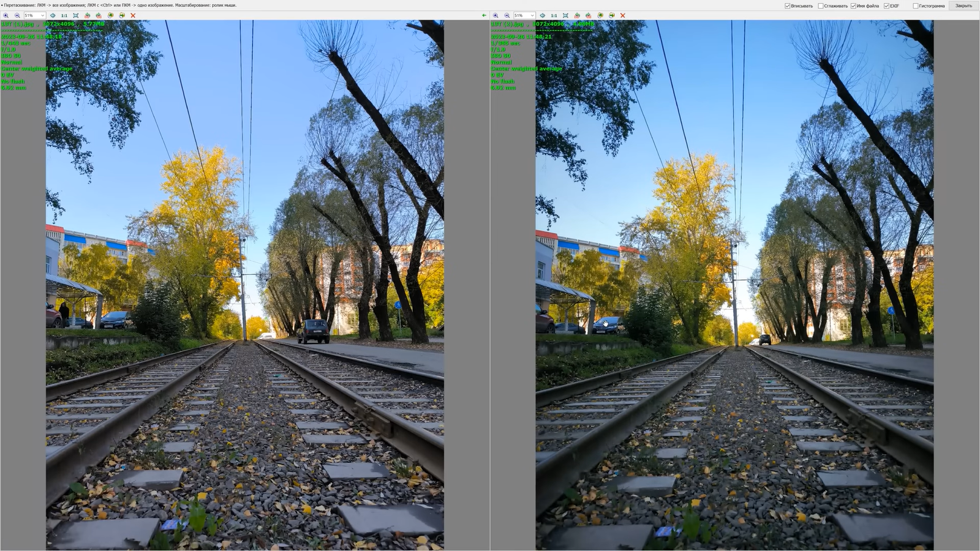Rotate the left image counterclockwise
The height and width of the screenshot is (551, 980).
(88, 15)
